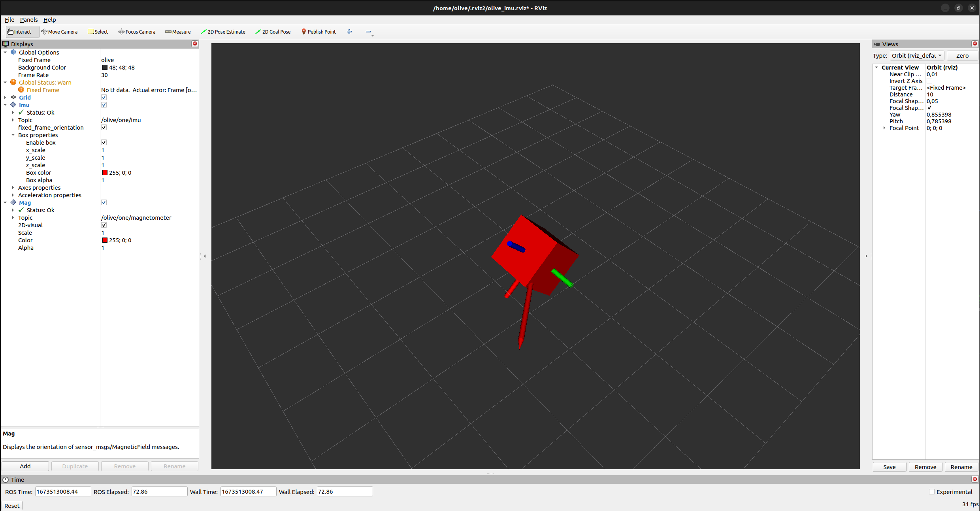980x511 pixels.
Task: Open the File menu
Action: pos(9,20)
